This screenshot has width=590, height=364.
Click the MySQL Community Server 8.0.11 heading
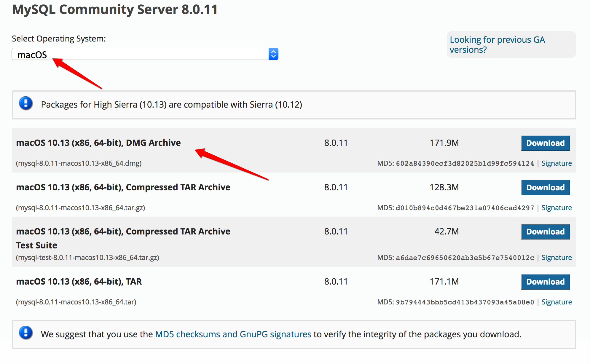click(115, 9)
